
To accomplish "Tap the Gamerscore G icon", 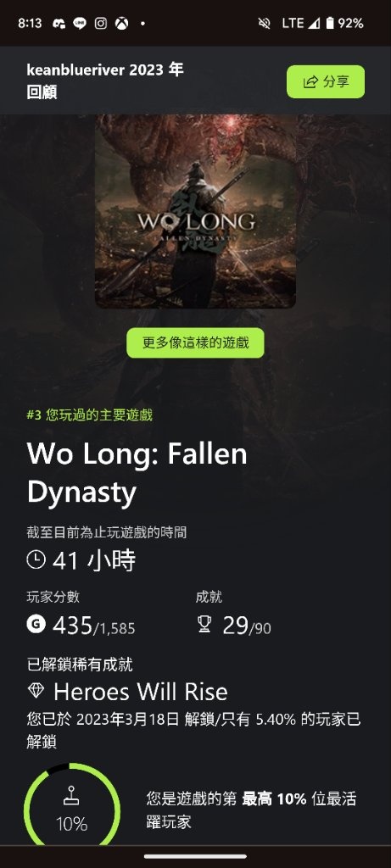I will [36, 625].
